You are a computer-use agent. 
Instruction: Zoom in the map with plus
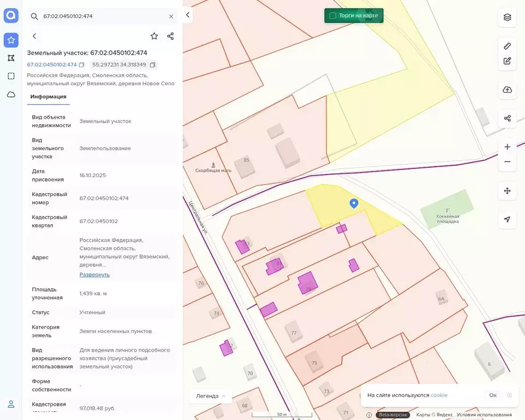[x=507, y=147]
